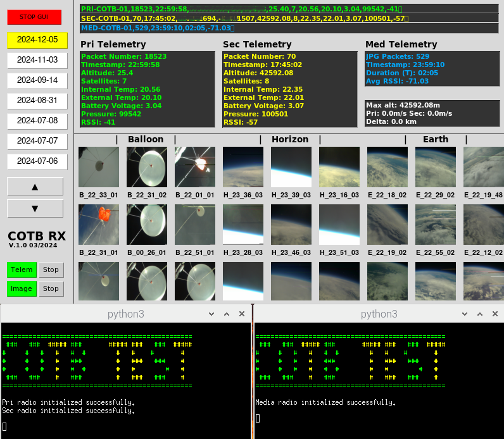
Task: Click the Horizon column header
Action: coord(290,139)
